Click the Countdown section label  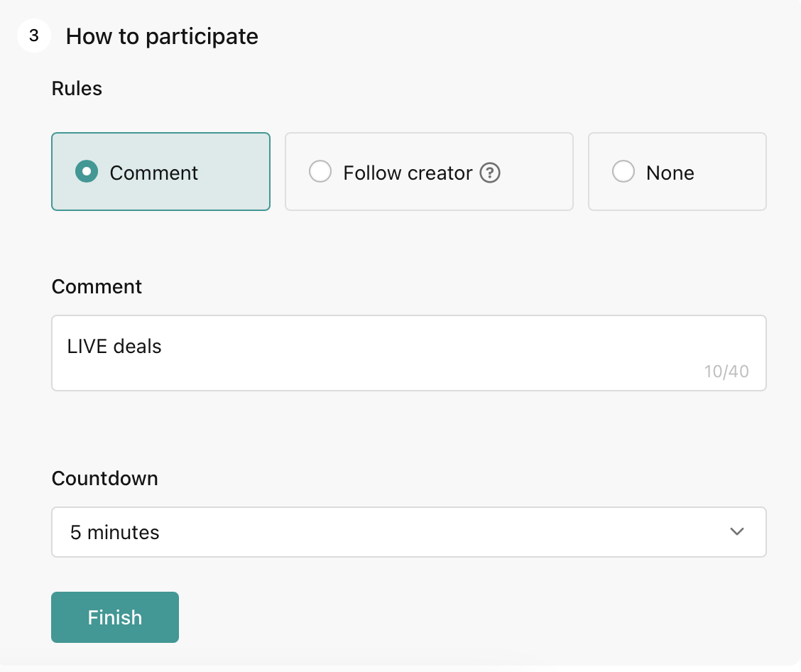(x=104, y=478)
